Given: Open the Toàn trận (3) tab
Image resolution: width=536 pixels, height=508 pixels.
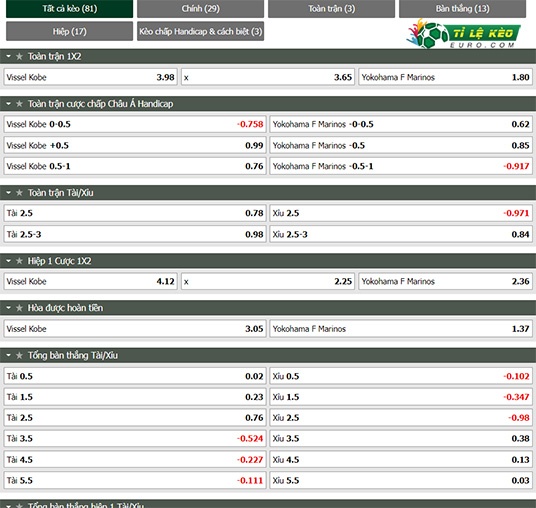Looking at the screenshot, I should (331, 9).
